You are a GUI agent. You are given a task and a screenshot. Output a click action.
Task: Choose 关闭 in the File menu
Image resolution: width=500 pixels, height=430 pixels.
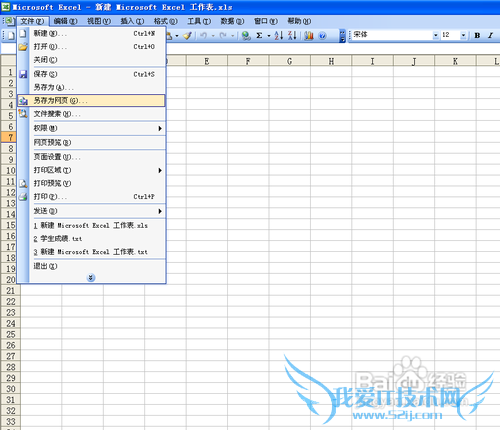(91, 60)
